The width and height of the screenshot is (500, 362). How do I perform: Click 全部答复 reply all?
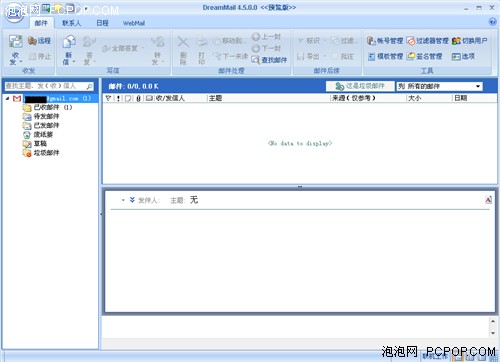[122, 48]
